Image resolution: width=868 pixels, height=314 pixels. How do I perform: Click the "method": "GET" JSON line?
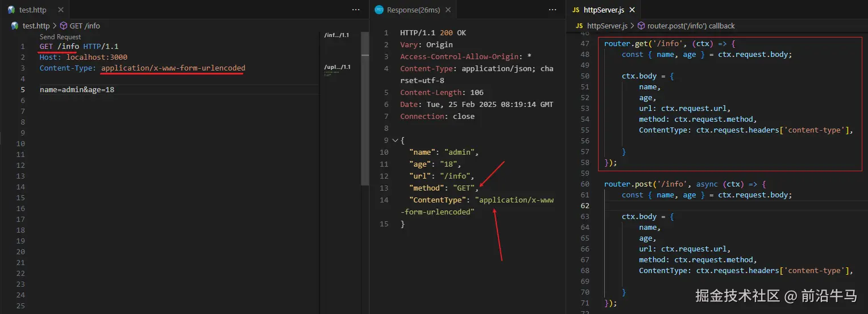point(444,188)
